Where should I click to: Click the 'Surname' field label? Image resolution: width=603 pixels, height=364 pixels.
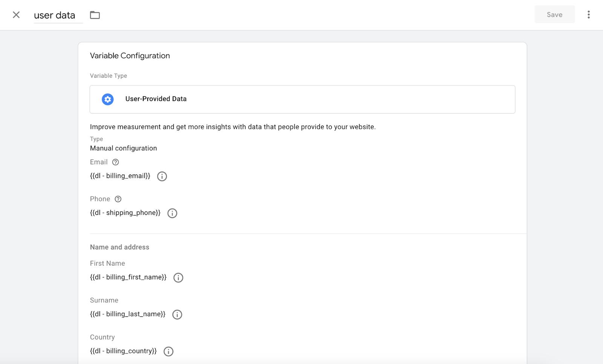pyautogui.click(x=104, y=300)
